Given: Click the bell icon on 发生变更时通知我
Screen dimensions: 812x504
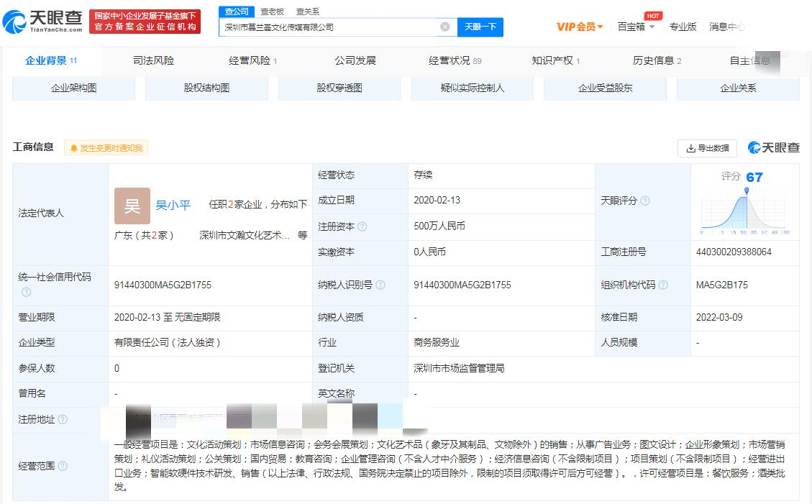Looking at the screenshot, I should tap(73, 147).
